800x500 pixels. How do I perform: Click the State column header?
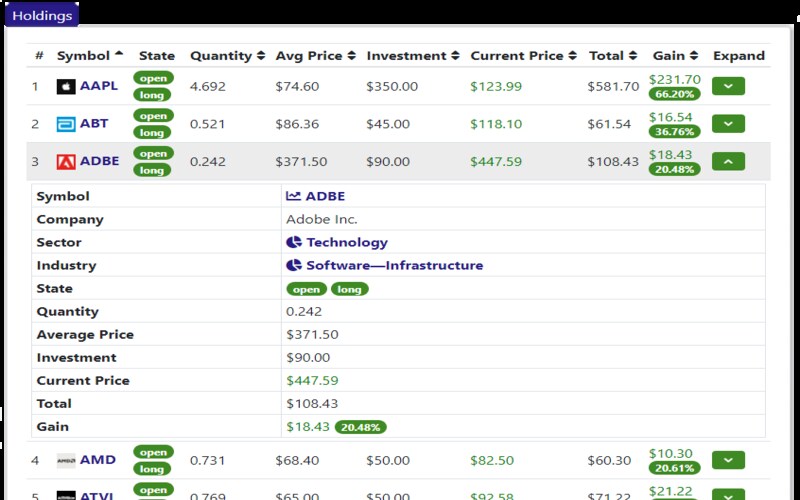(x=157, y=56)
